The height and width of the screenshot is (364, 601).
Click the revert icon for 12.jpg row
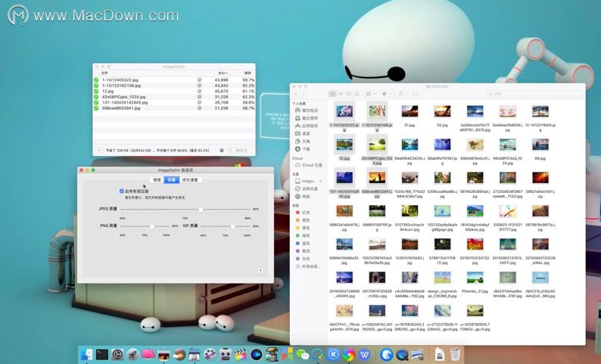(x=199, y=92)
